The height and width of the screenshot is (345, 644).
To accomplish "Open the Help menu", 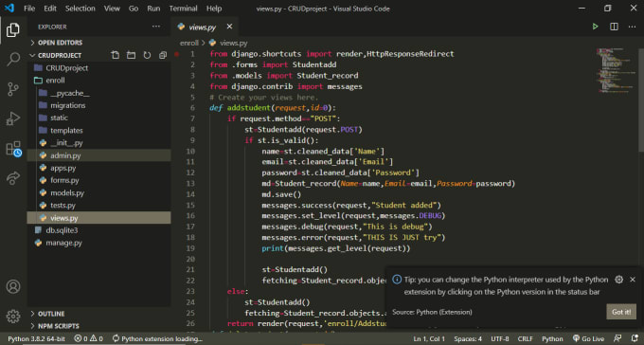I will pyautogui.click(x=214, y=9).
